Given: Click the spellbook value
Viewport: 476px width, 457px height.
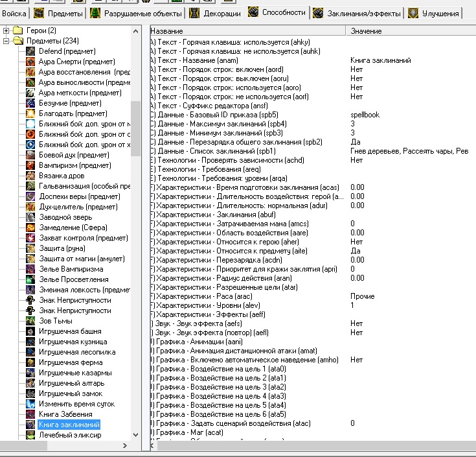Looking at the screenshot, I should click(365, 115).
